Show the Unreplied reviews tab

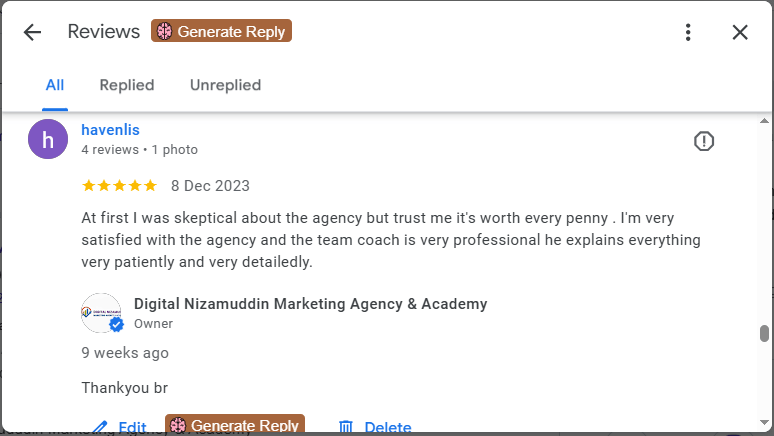225,85
